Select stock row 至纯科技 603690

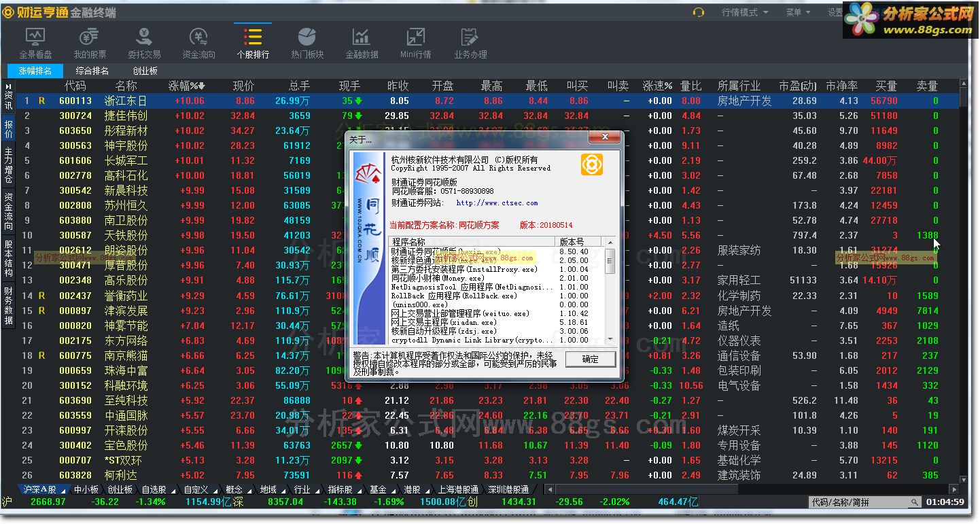(x=487, y=400)
